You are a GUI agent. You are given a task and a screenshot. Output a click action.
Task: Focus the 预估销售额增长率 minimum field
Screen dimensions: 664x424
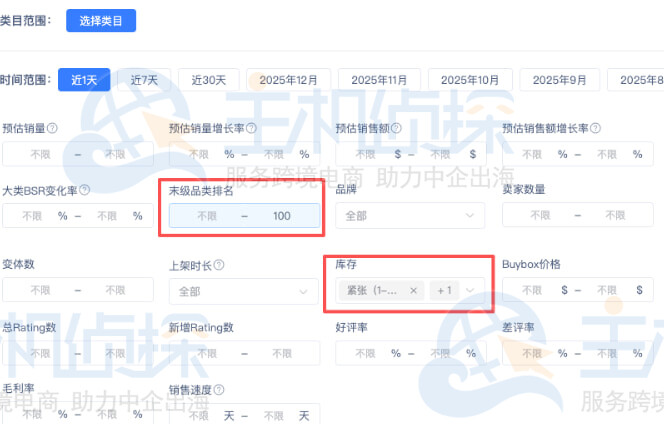click(532, 154)
